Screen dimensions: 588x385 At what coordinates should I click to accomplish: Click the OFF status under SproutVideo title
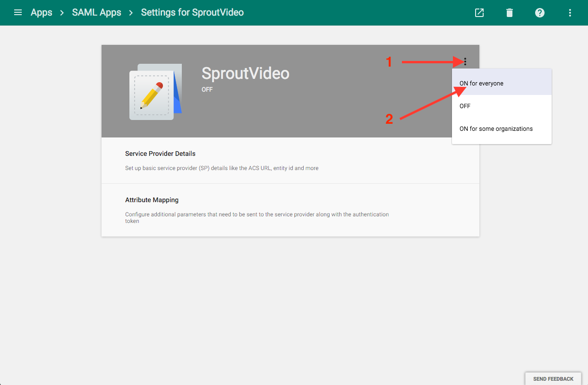click(207, 89)
